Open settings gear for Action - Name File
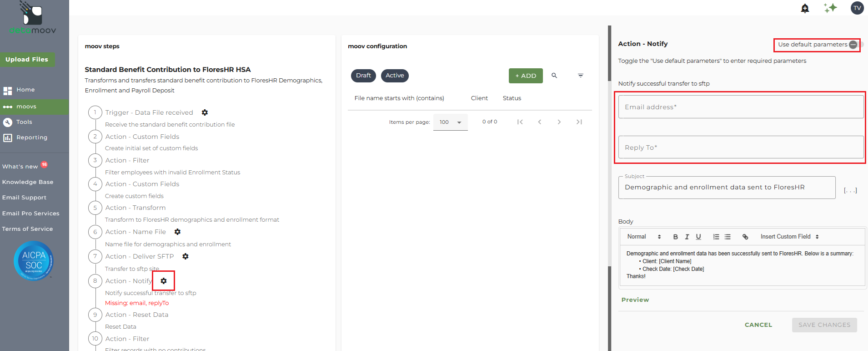The height and width of the screenshot is (351, 868). [x=177, y=232]
